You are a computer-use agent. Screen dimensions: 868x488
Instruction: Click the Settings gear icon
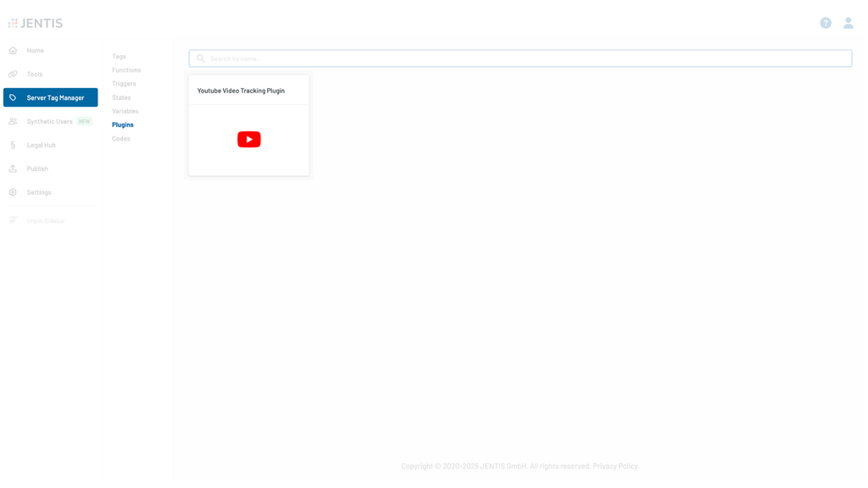[x=13, y=192]
